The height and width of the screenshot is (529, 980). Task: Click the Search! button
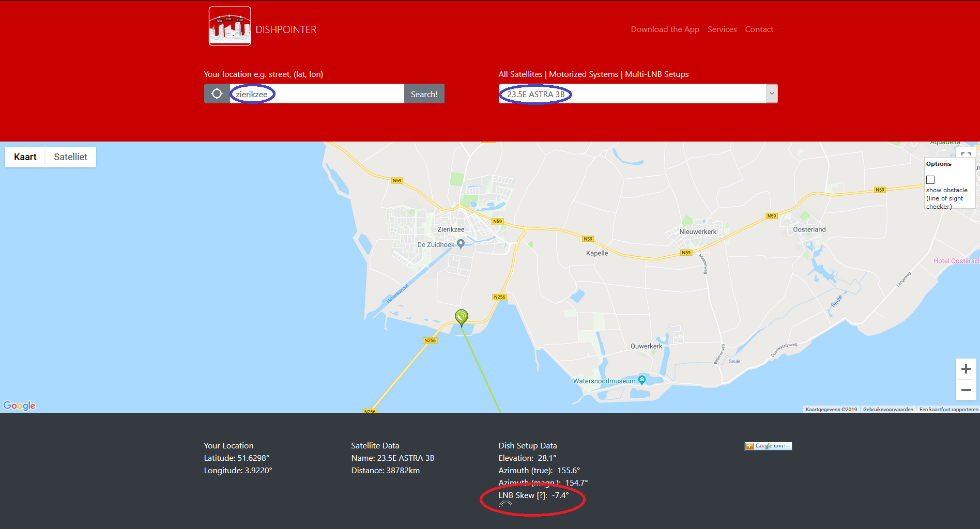click(x=424, y=94)
